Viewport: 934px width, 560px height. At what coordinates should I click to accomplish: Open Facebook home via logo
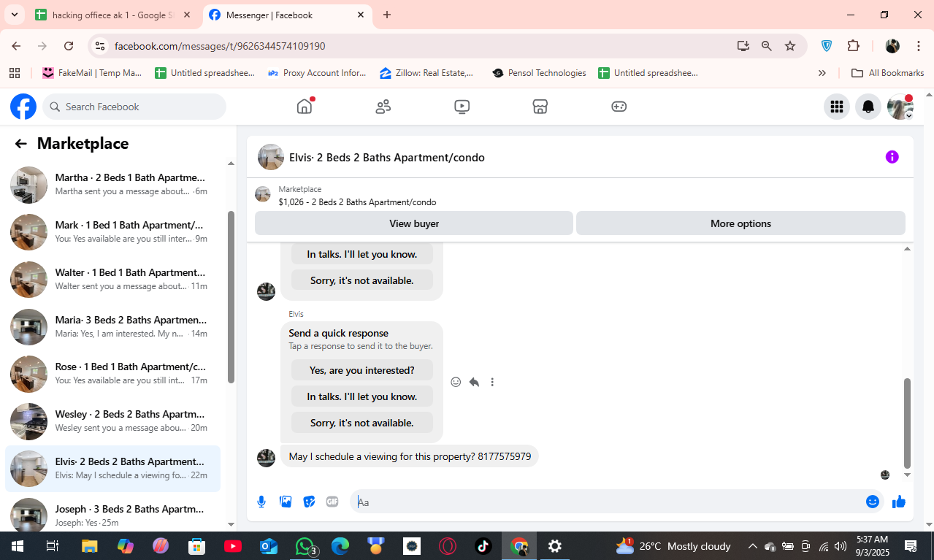tap(23, 107)
